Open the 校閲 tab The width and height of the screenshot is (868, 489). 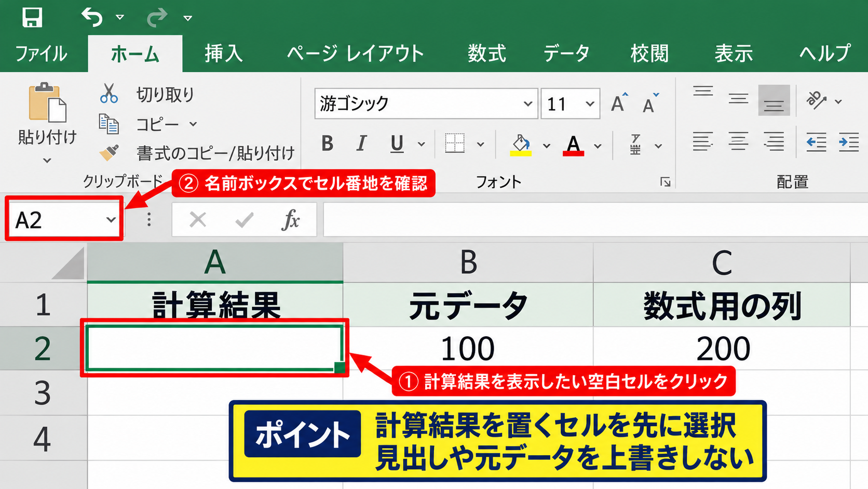tap(649, 54)
